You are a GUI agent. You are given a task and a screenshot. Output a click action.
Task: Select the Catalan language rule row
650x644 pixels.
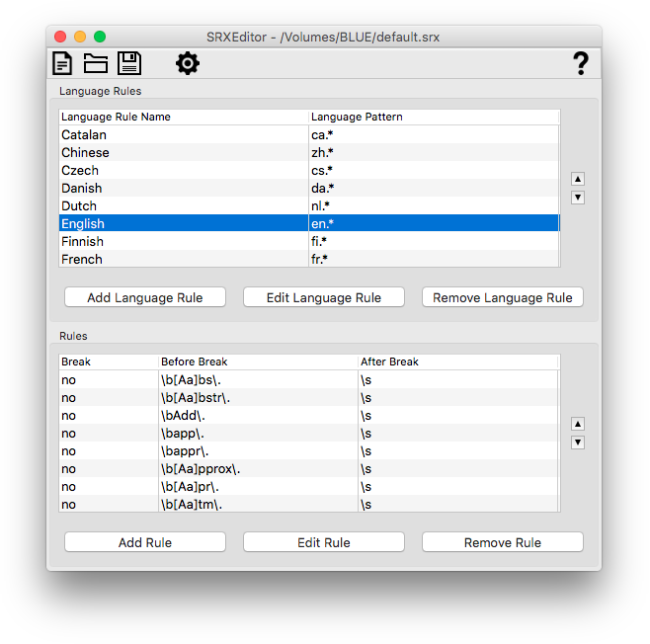pyautogui.click(x=309, y=134)
